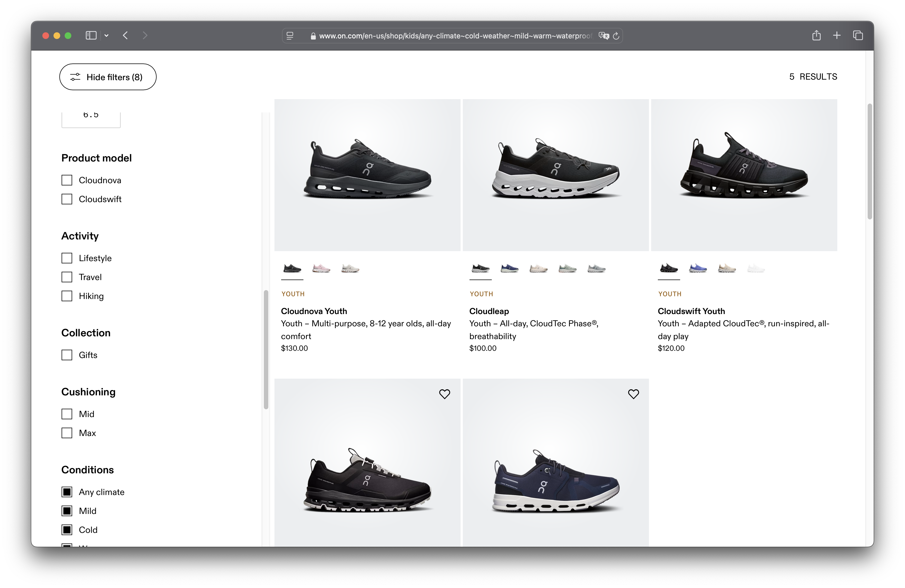905x588 pixels.
Task: Open a new tab with plus icon
Action: [837, 35]
